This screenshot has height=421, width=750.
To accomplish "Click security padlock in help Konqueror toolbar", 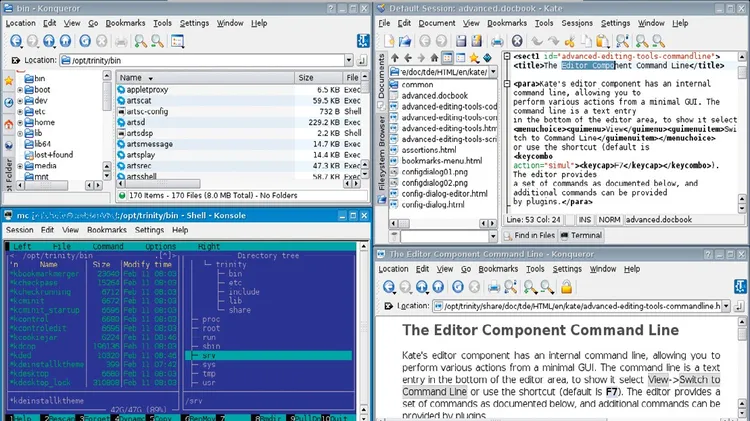I will [566, 287].
